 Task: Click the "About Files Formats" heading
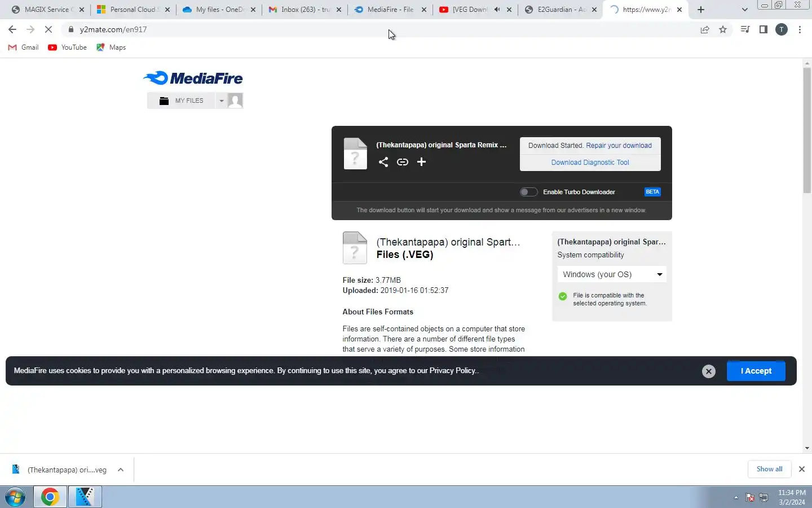378,312
